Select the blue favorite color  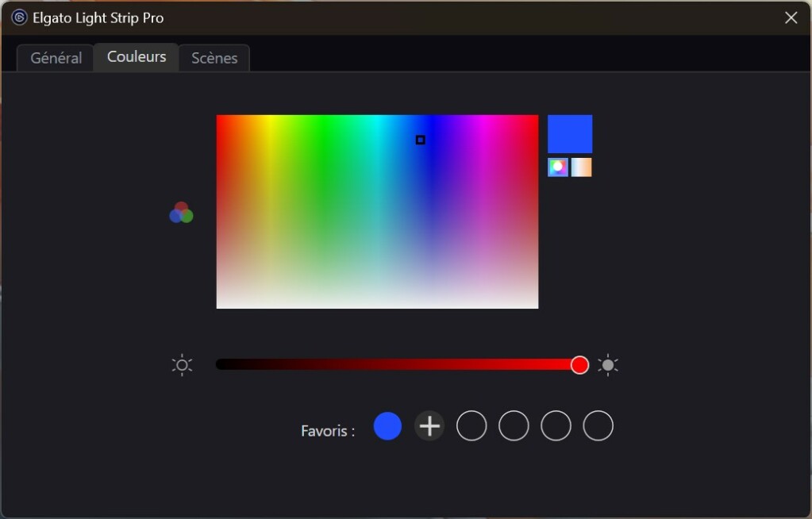(387, 425)
